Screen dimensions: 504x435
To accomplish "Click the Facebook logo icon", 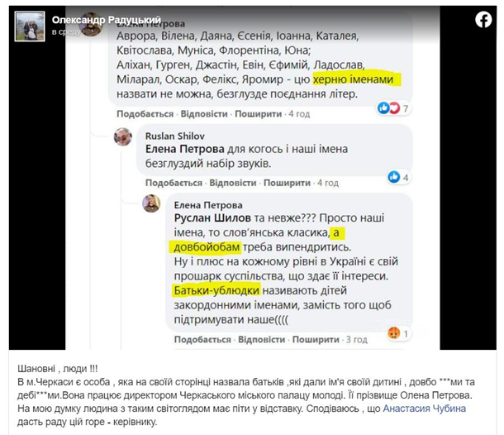I will pyautogui.click(x=483, y=20).
